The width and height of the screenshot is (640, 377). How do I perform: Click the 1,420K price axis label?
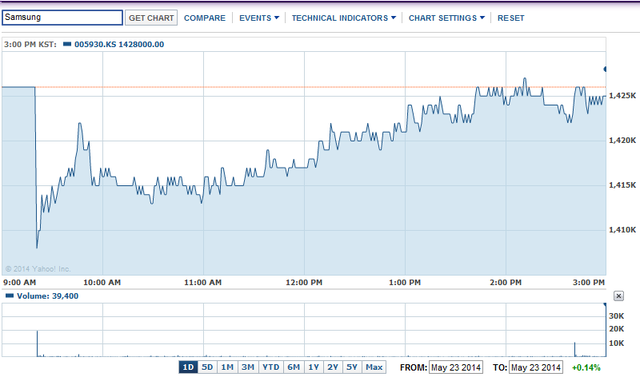point(622,140)
